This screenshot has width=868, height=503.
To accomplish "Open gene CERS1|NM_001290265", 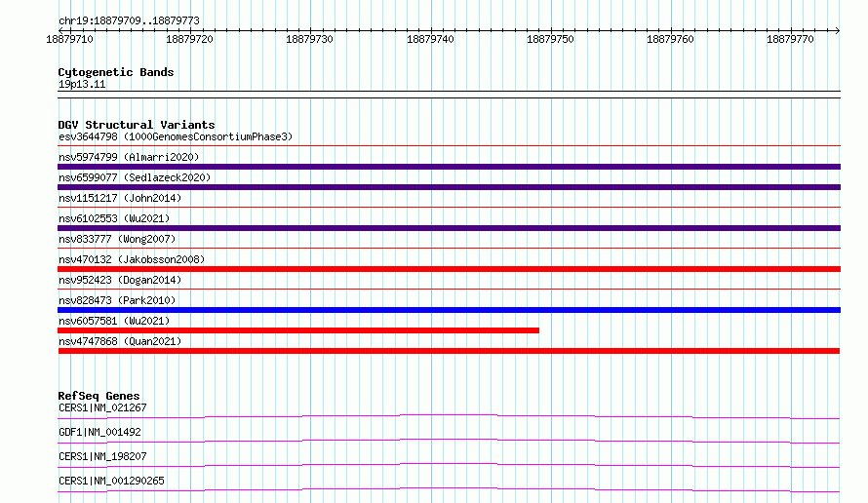I will tap(111, 481).
